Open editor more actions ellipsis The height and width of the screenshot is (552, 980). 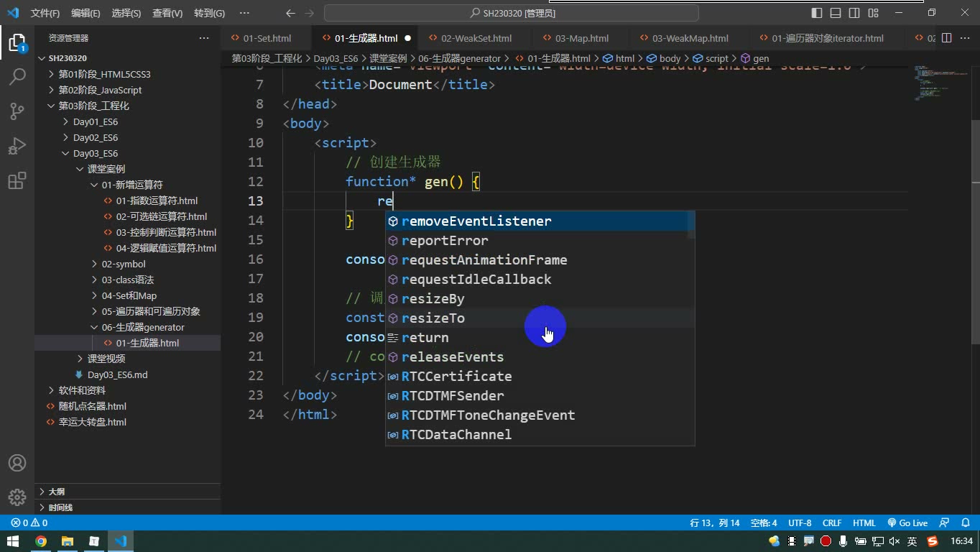point(964,38)
